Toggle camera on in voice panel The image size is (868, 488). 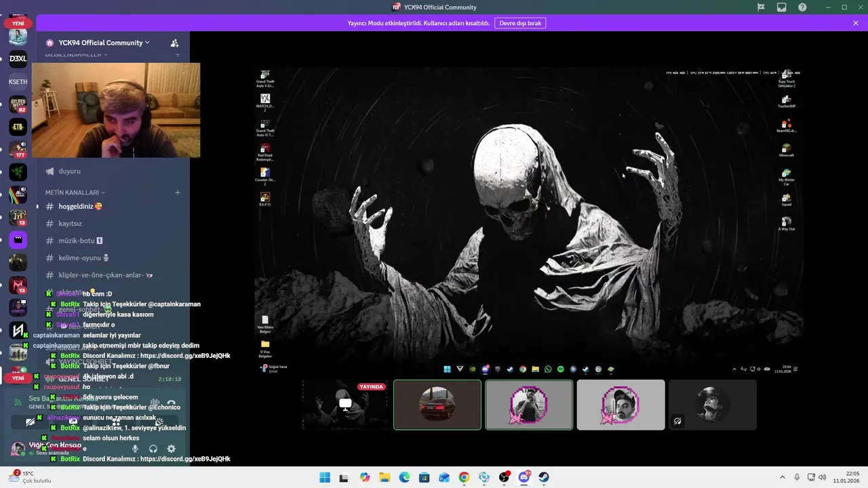pyautogui.click(x=31, y=422)
